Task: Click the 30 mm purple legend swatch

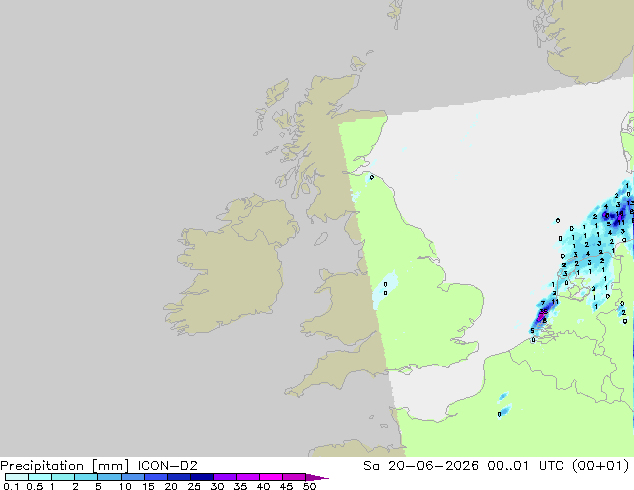Action: 225,477
